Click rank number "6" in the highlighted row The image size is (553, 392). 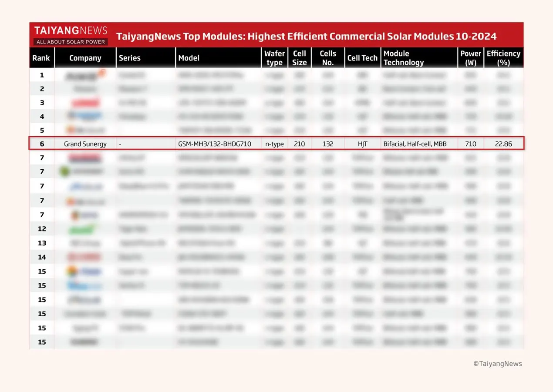click(42, 144)
